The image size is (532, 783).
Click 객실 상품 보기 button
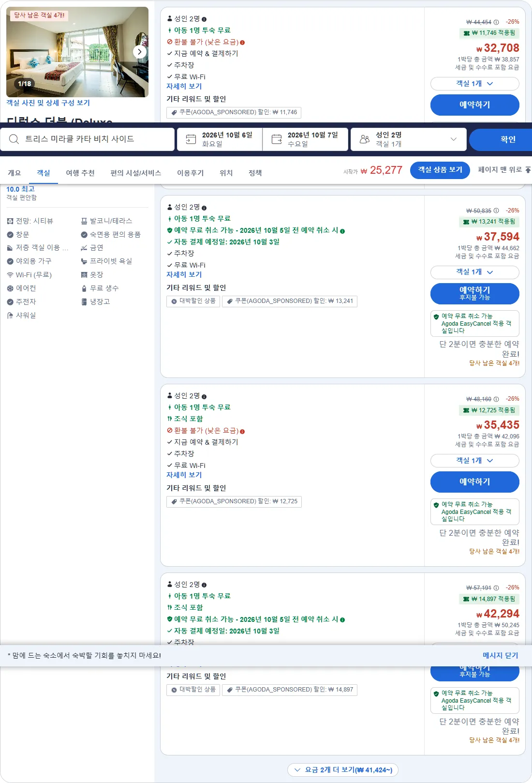[440, 170]
